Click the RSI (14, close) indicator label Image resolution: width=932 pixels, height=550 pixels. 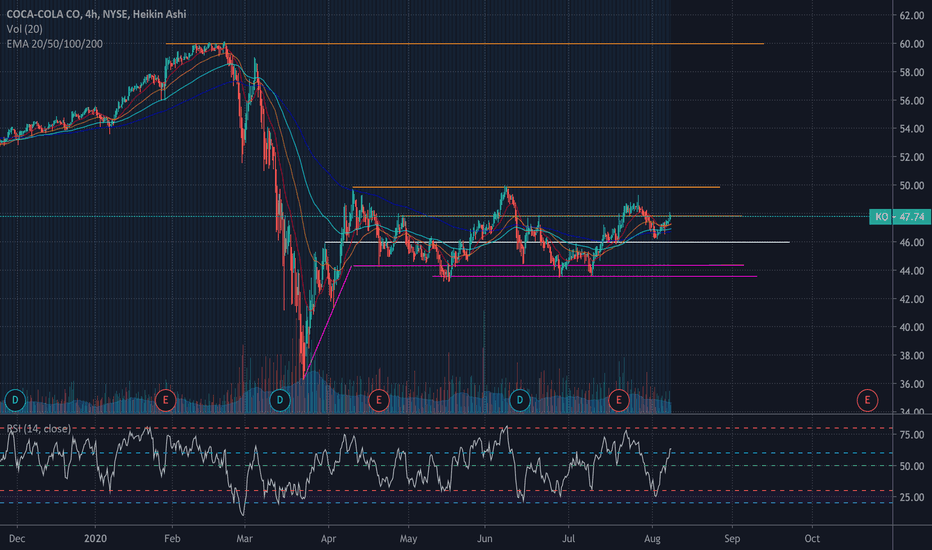coord(39,429)
